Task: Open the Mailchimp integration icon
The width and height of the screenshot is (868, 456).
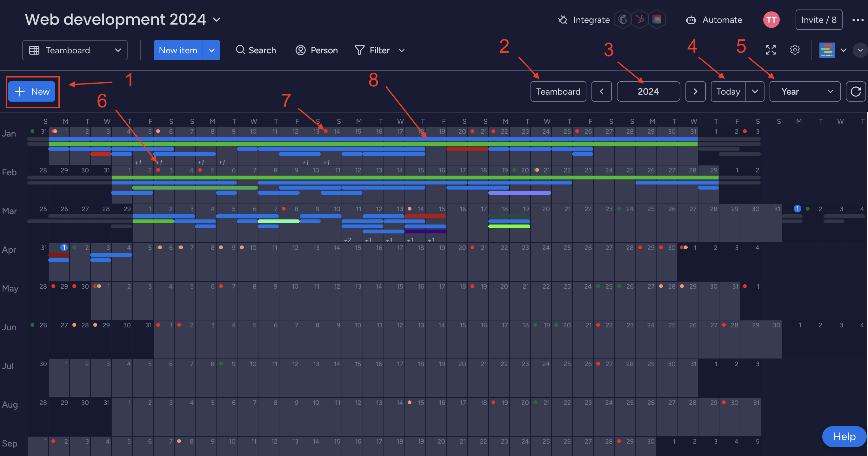Action: tap(623, 19)
